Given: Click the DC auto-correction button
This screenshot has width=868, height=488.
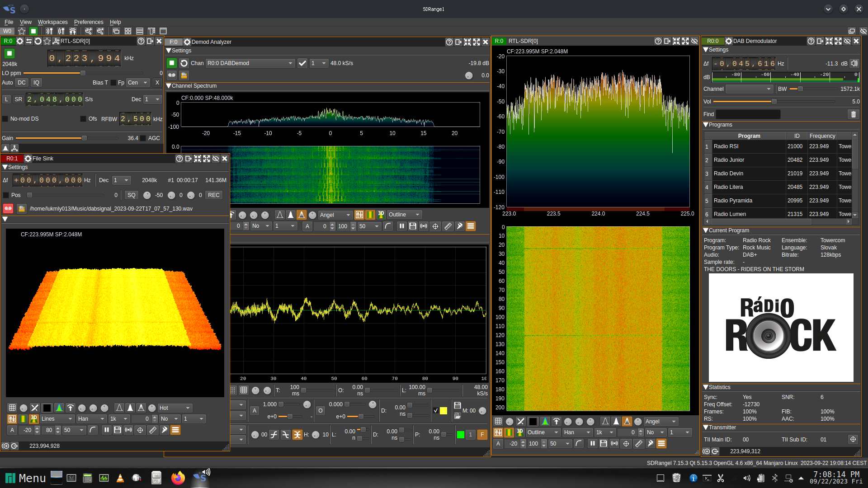Looking at the screenshot, I should [22, 83].
